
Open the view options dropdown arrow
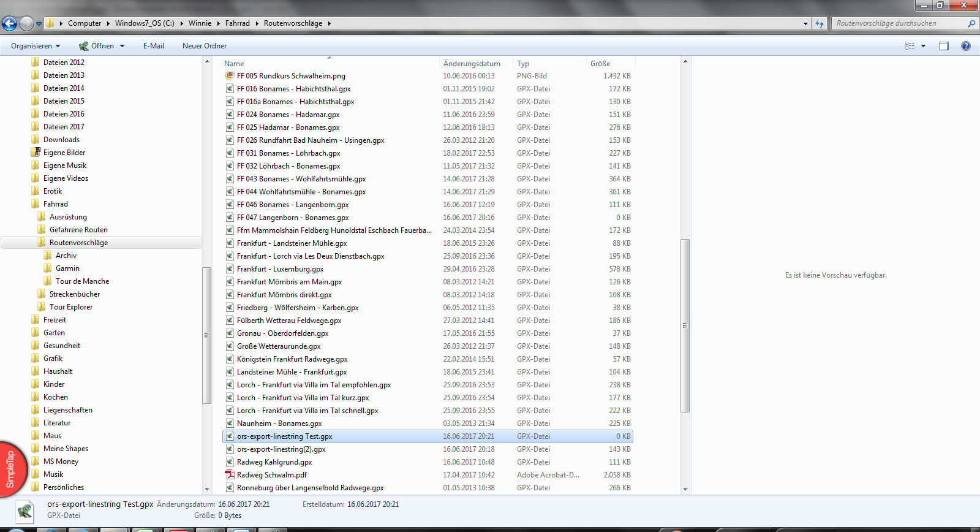923,46
